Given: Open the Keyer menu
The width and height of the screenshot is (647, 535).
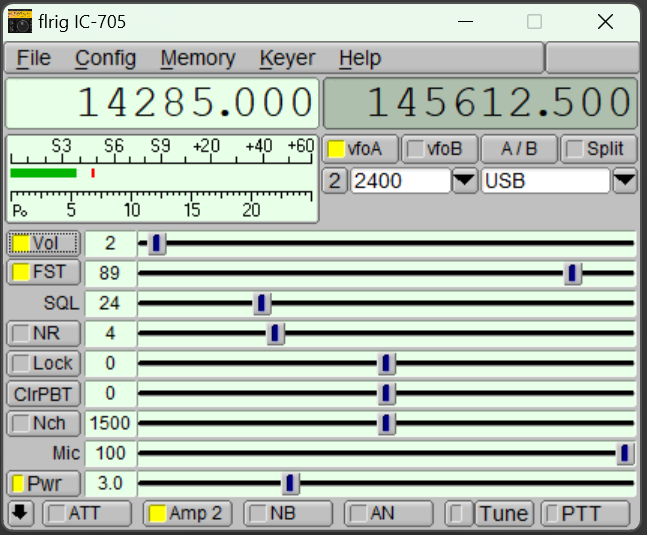Looking at the screenshot, I should tap(287, 58).
